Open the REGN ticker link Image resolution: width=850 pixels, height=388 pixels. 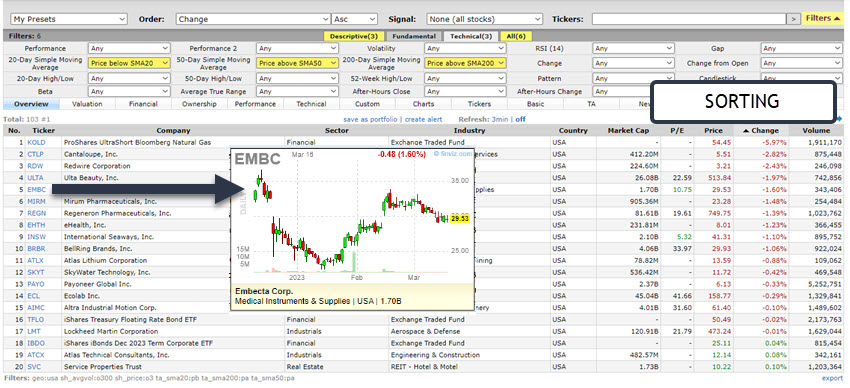(x=36, y=214)
